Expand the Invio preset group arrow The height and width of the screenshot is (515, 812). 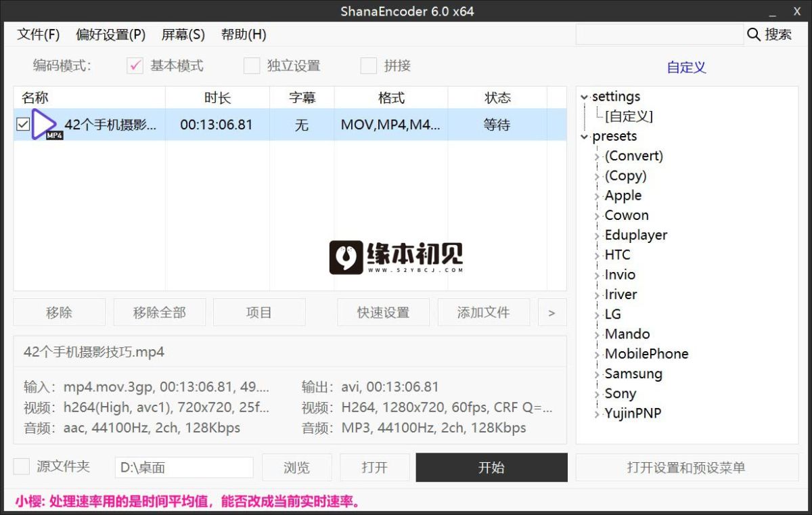[597, 275]
